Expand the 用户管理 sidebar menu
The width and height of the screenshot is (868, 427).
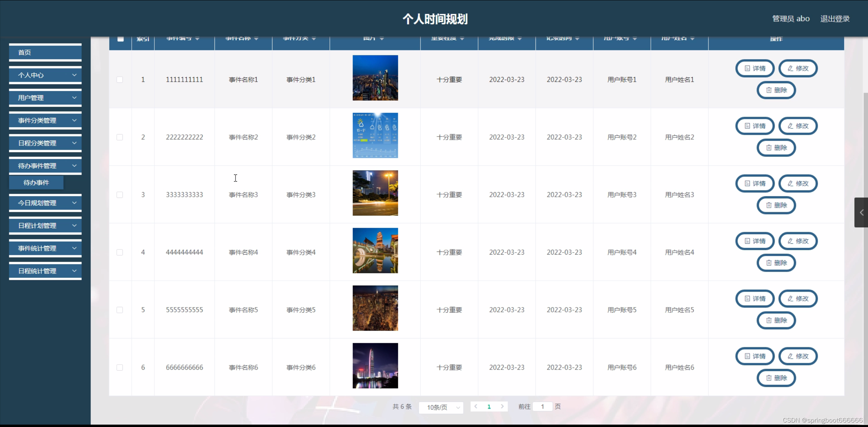coord(45,98)
